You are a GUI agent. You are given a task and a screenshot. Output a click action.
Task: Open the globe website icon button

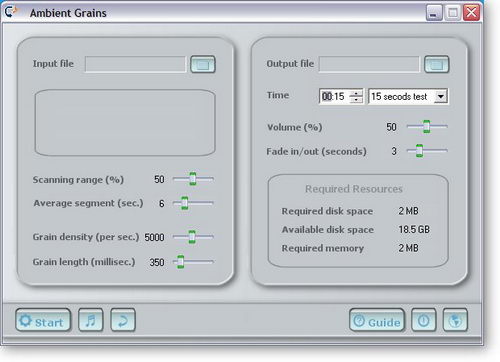pos(455,320)
